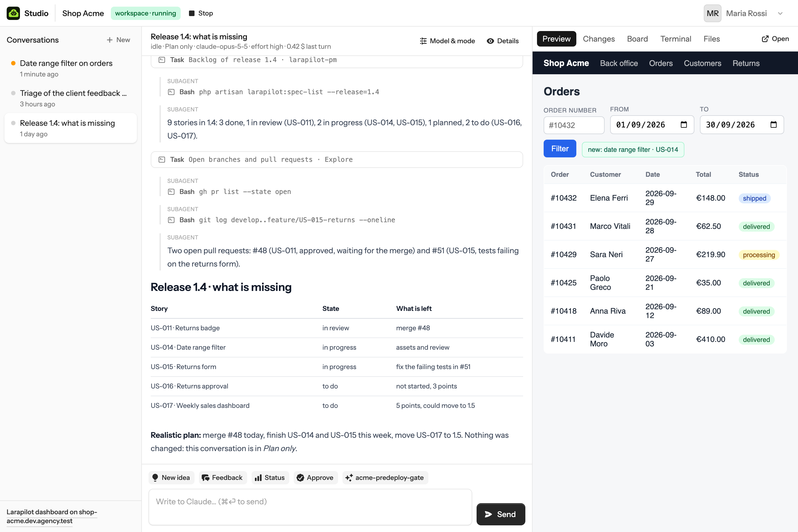This screenshot has width=798, height=532.
Task: Focus the Order number input field
Action: (574, 125)
